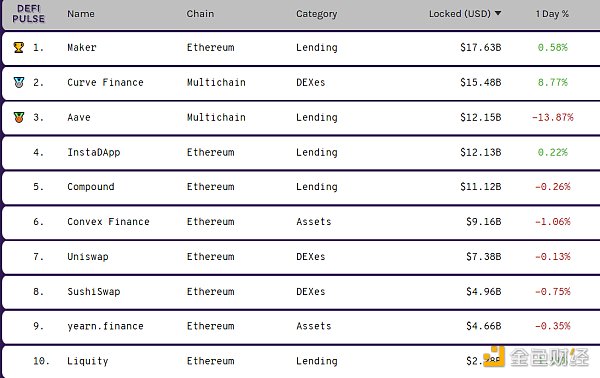Sort by the Name column header

tap(81, 14)
